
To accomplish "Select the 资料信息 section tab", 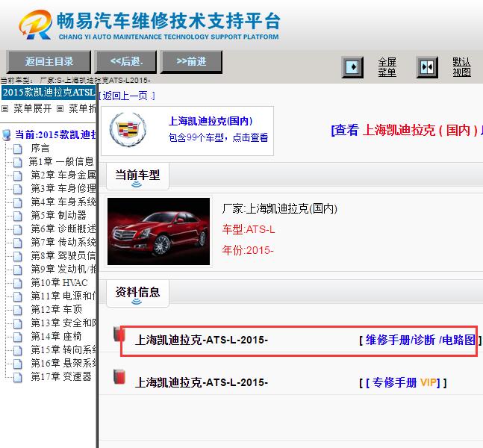I will (x=137, y=293).
